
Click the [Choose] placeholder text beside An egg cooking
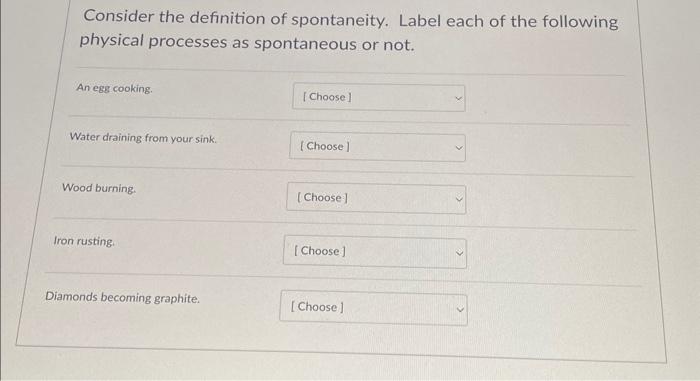coord(327,97)
